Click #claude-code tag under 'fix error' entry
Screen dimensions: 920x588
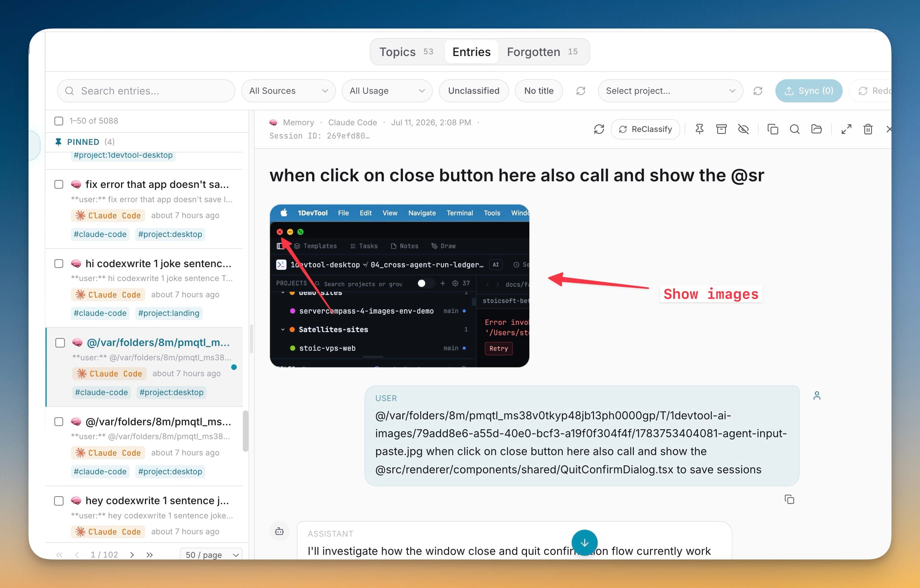[x=100, y=234]
